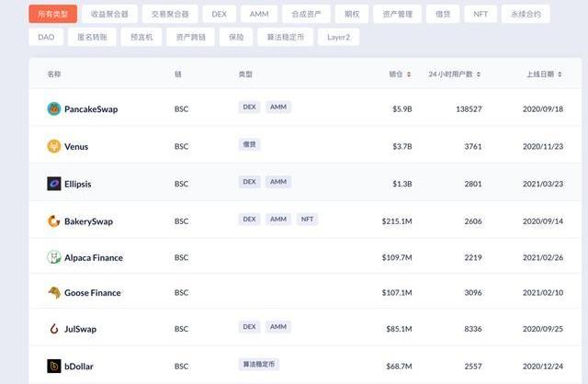The width and height of the screenshot is (588, 384).
Task: Open the PancakeSwap project name link
Action: click(x=91, y=109)
